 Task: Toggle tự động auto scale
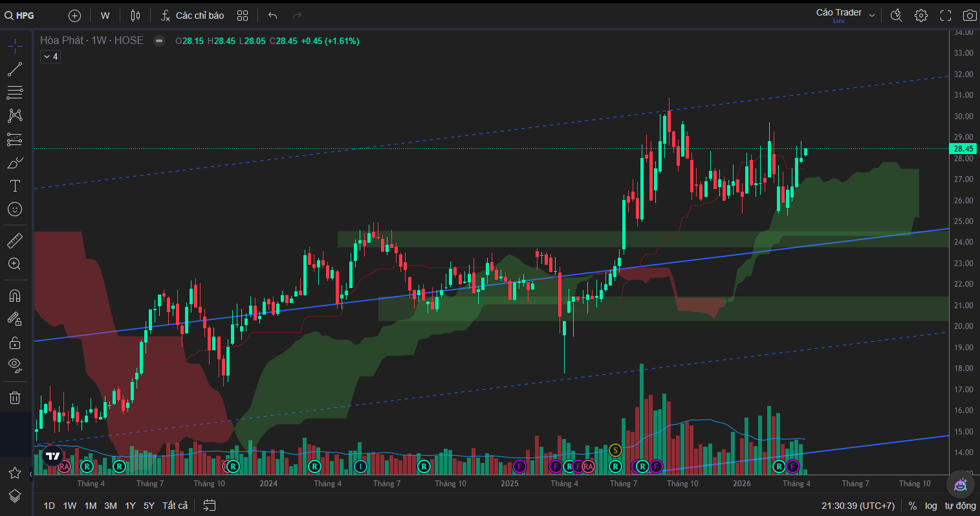click(x=961, y=506)
